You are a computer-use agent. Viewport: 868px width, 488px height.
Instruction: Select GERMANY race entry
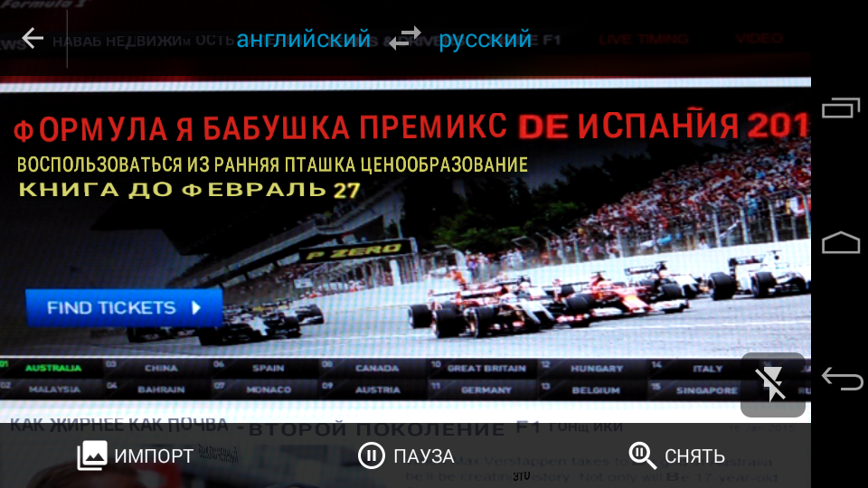[x=486, y=390]
